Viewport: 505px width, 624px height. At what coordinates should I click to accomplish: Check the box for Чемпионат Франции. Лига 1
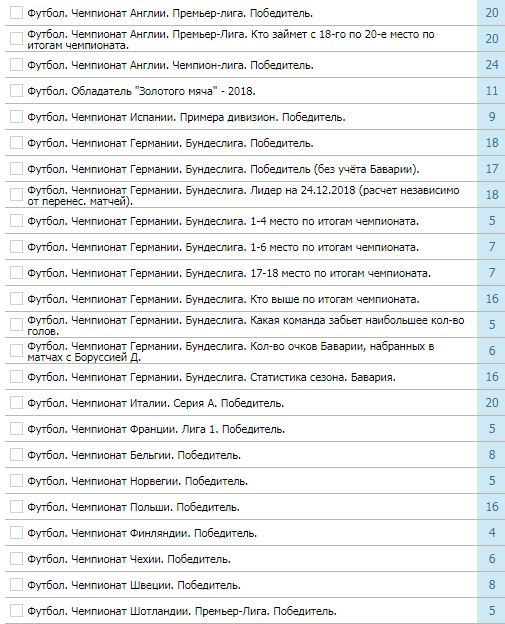(x=16, y=429)
